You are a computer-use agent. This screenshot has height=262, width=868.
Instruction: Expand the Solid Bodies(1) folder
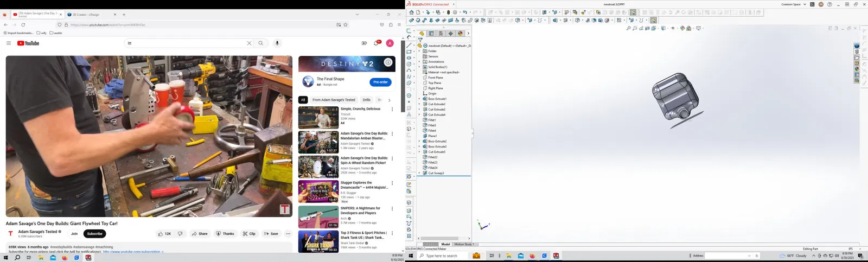(x=419, y=67)
